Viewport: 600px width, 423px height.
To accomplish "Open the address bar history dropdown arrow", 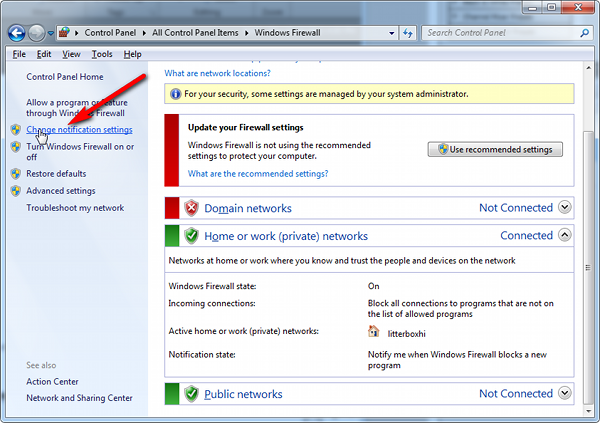I will [390, 33].
